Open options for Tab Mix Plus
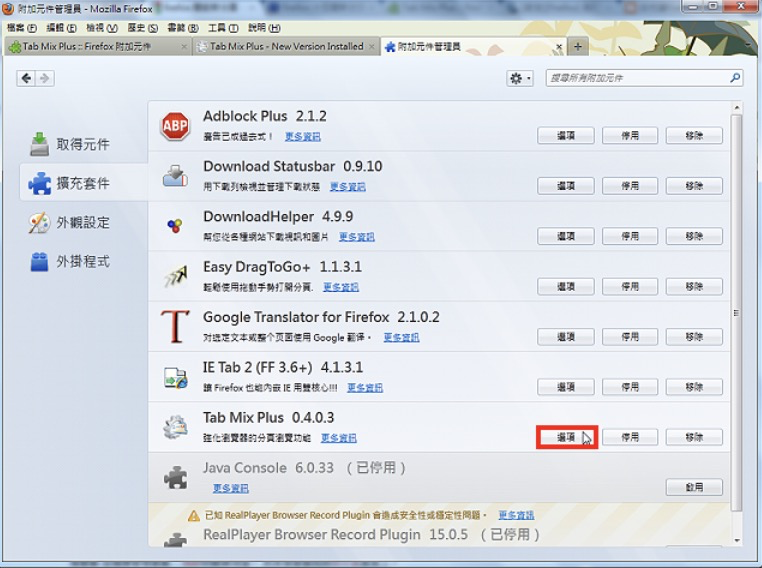The width and height of the screenshot is (762, 568). [x=566, y=437]
